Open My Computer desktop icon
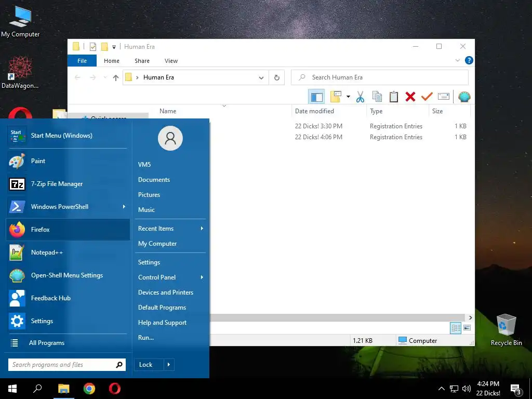 pyautogui.click(x=20, y=21)
